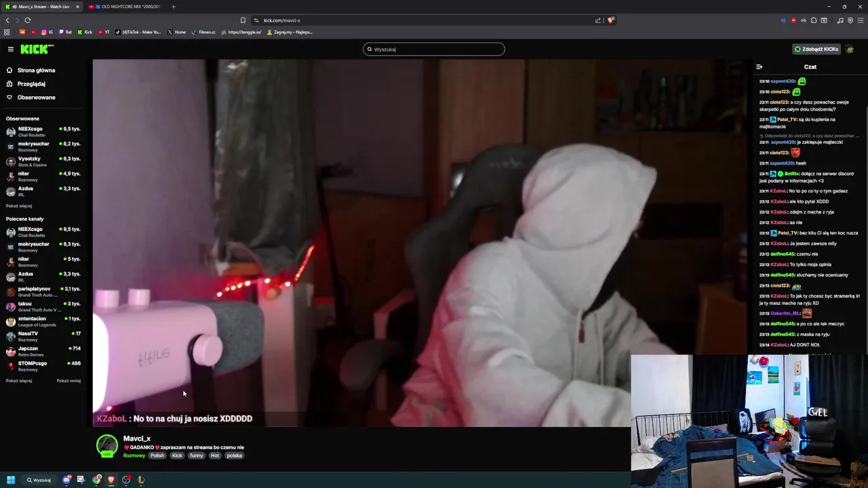Open the Zagraj.my bookmark
The height and width of the screenshot is (488, 868).
coord(290,32)
